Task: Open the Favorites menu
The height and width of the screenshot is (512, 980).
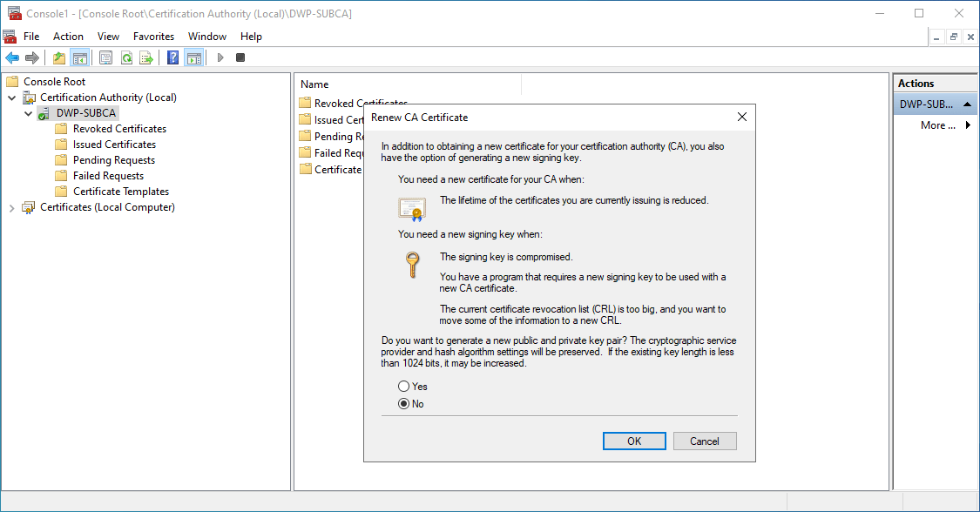Action: point(153,37)
